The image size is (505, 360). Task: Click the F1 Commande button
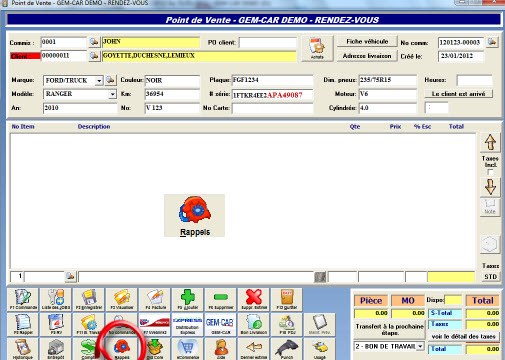[23, 299]
